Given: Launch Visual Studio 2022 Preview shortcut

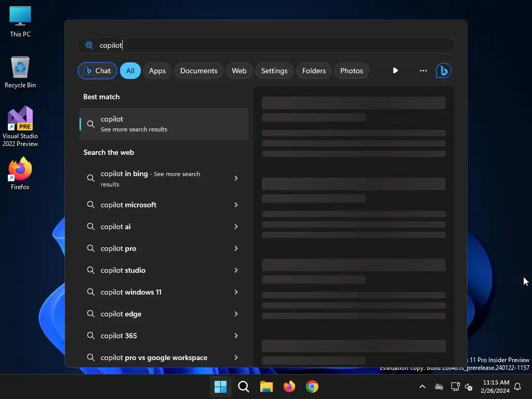Looking at the screenshot, I should coord(20,126).
